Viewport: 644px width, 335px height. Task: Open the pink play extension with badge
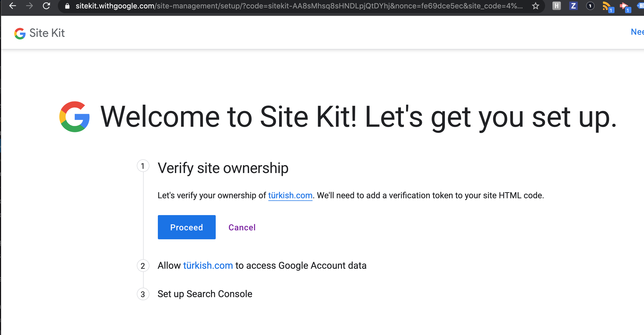click(625, 6)
